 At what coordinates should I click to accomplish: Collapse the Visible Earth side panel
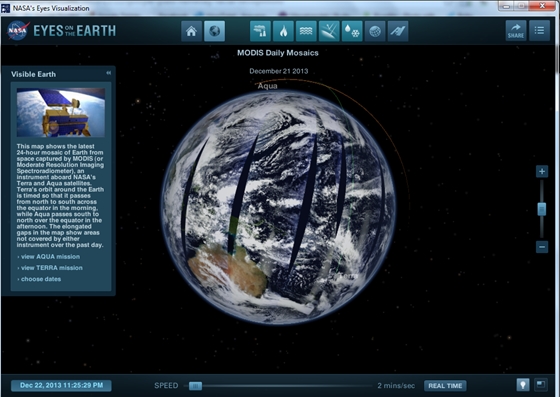(x=108, y=73)
